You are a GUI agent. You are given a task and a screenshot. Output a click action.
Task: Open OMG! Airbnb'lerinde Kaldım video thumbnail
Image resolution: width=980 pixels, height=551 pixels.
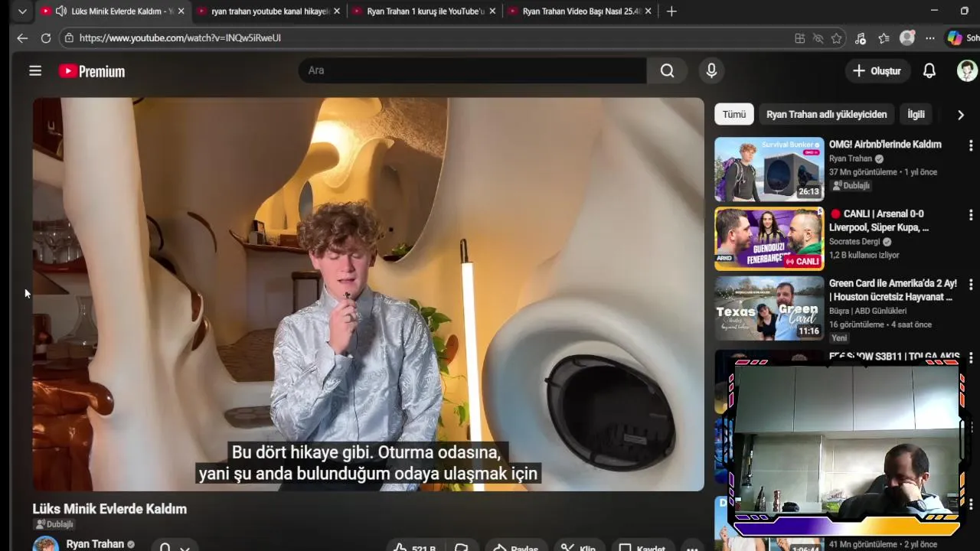pyautogui.click(x=769, y=169)
